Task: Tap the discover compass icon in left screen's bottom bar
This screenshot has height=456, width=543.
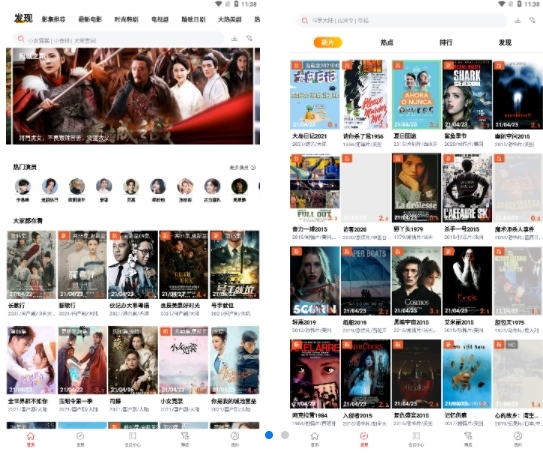Action: point(80,436)
